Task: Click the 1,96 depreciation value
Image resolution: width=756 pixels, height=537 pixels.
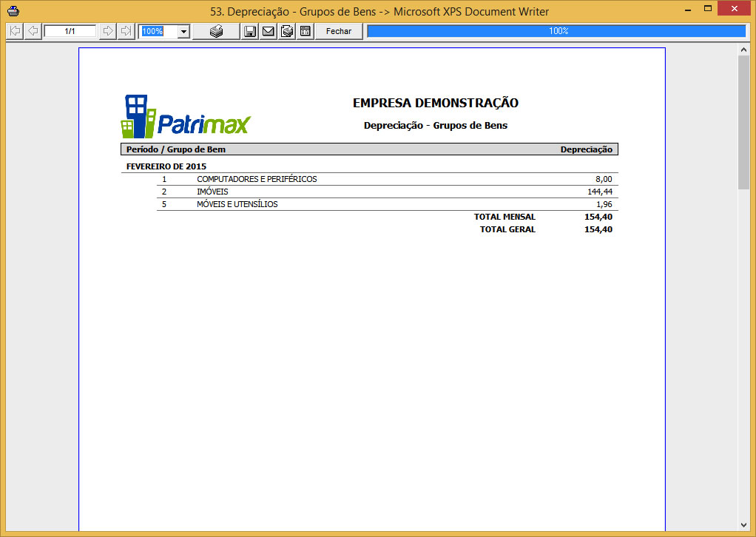Action: click(x=604, y=204)
